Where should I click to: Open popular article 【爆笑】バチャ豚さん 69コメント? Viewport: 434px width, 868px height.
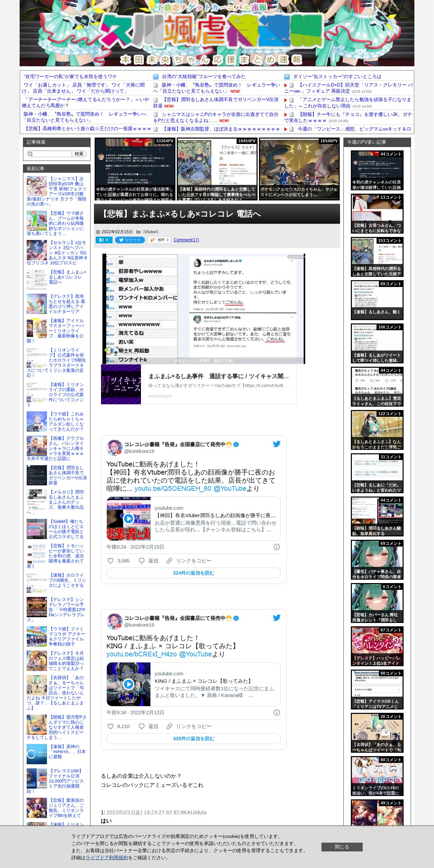(377, 560)
